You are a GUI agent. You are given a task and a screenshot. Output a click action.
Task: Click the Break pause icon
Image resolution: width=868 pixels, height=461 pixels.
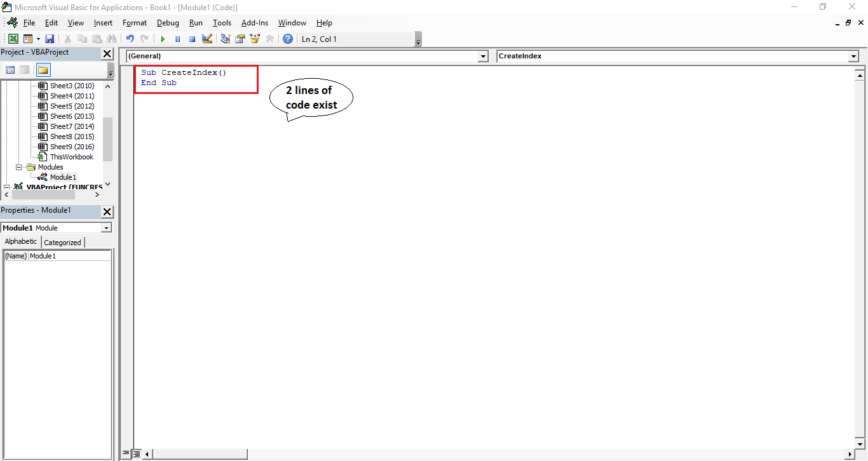(177, 39)
